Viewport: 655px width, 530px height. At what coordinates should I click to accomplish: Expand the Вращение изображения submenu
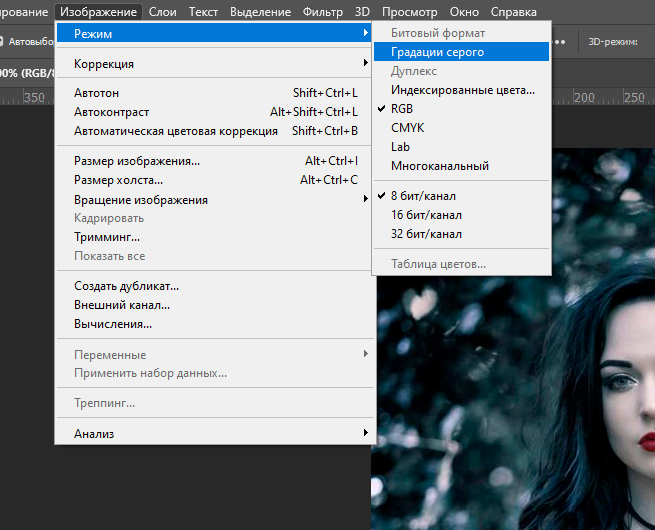(215, 199)
